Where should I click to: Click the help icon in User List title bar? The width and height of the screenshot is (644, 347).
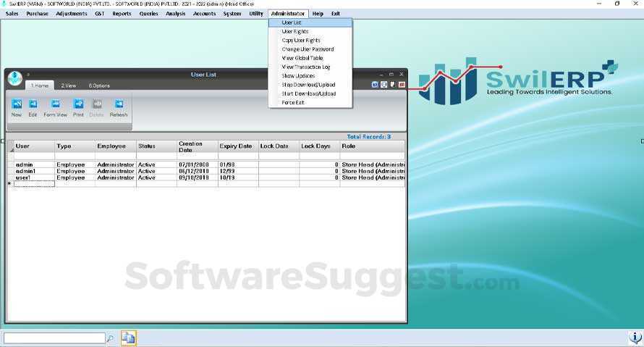tap(375, 85)
